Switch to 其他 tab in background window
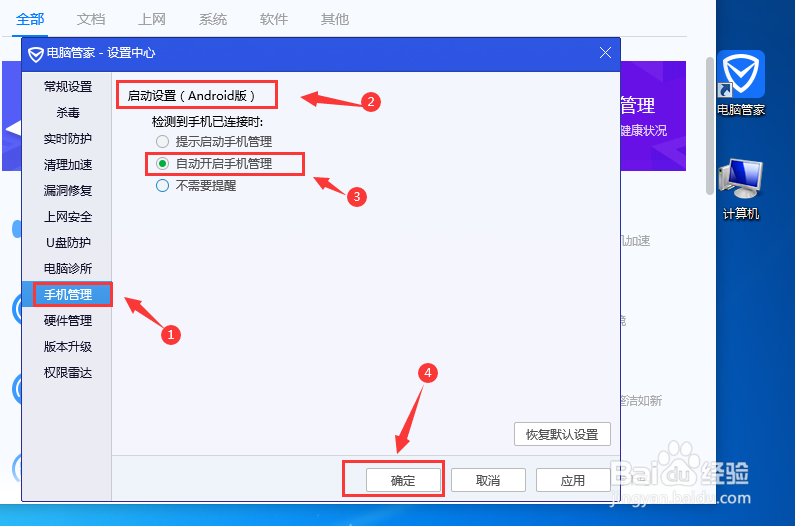795x526 pixels. (x=334, y=19)
